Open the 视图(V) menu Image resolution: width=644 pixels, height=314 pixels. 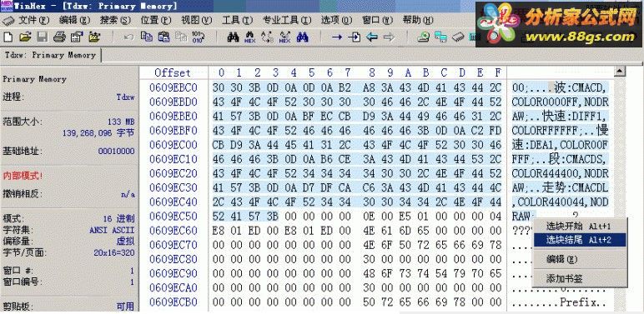197,20
